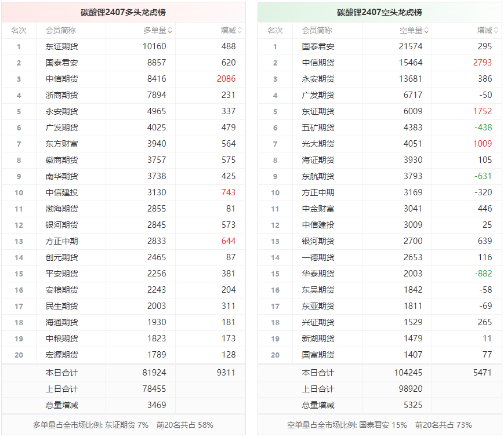Click 名次 header in long positions table
504x437 pixels.
coord(19,31)
